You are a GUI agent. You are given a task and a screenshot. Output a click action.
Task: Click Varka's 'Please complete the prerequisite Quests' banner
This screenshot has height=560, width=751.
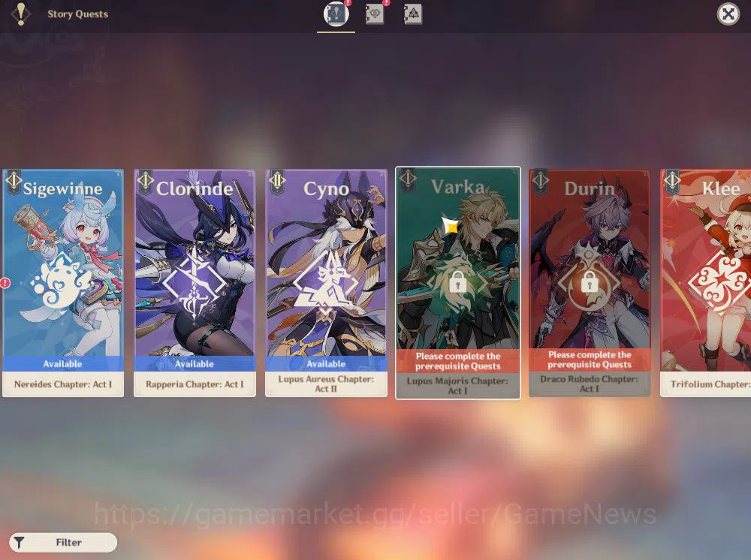click(458, 361)
